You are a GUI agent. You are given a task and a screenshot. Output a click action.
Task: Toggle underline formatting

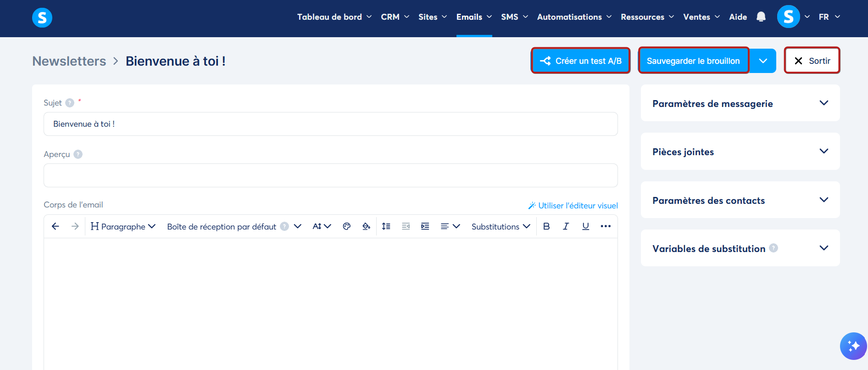coord(585,226)
